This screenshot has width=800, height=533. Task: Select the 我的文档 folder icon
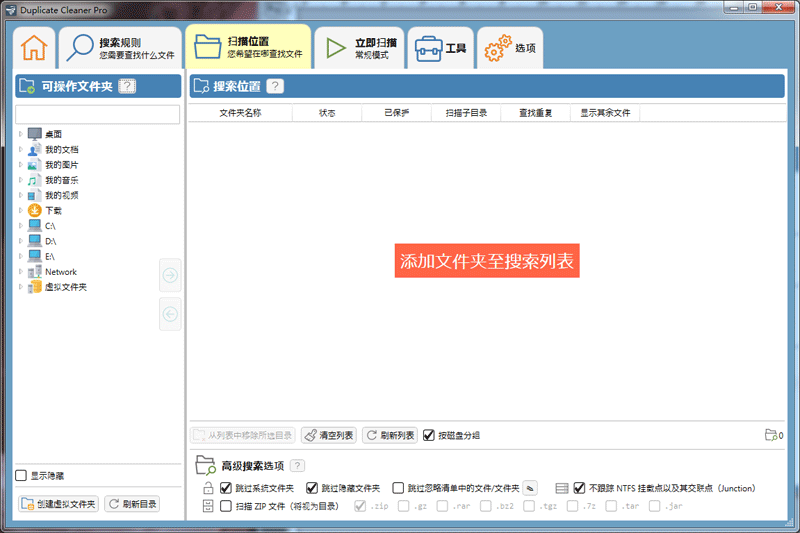click(x=35, y=149)
